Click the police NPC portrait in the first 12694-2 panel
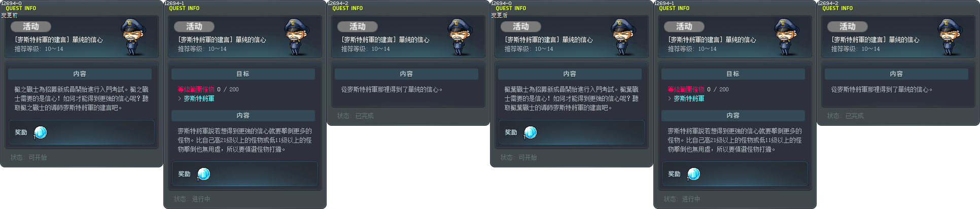This screenshot has width=980, height=209. click(461, 37)
